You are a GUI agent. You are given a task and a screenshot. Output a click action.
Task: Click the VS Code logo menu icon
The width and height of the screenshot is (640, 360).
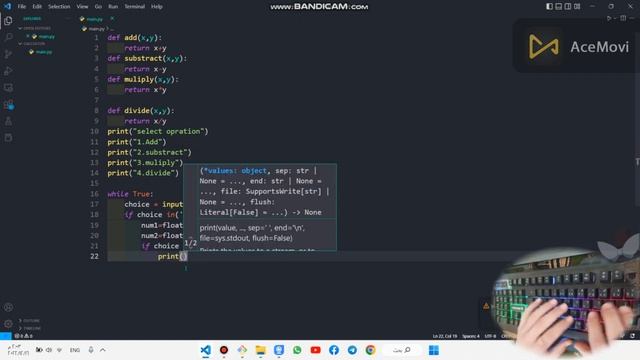pyautogui.click(x=7, y=6)
